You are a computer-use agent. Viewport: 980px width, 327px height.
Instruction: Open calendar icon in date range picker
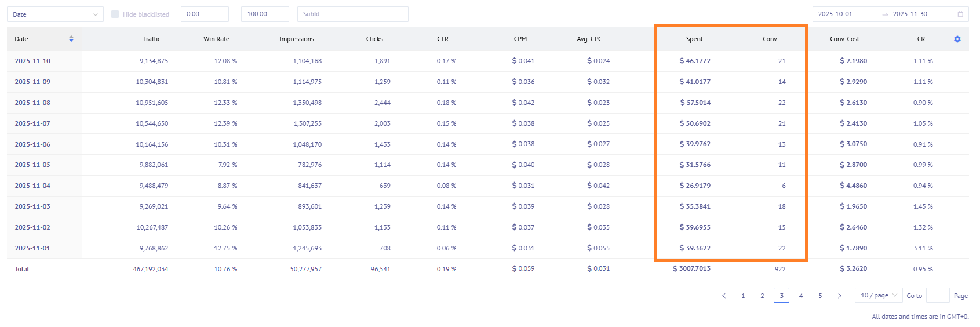pos(960,14)
